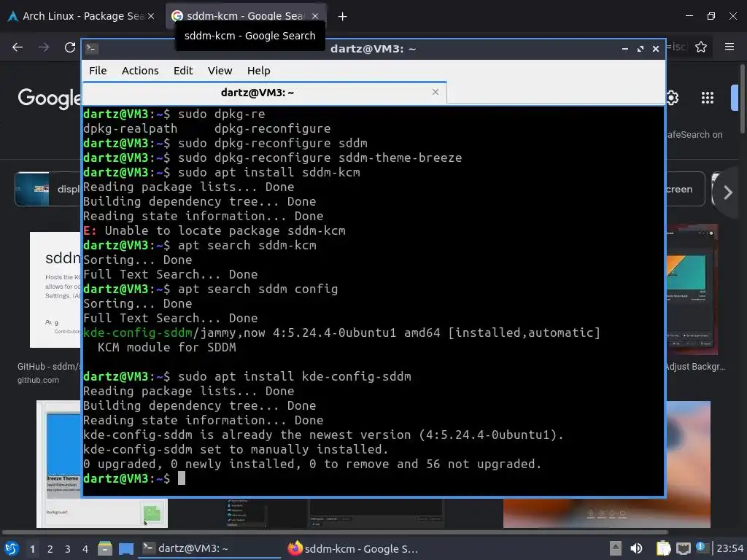Screen dimensions: 747x560
Task: Click the 'Unable to locate package sddm-kcm' error
Action: (x=214, y=230)
